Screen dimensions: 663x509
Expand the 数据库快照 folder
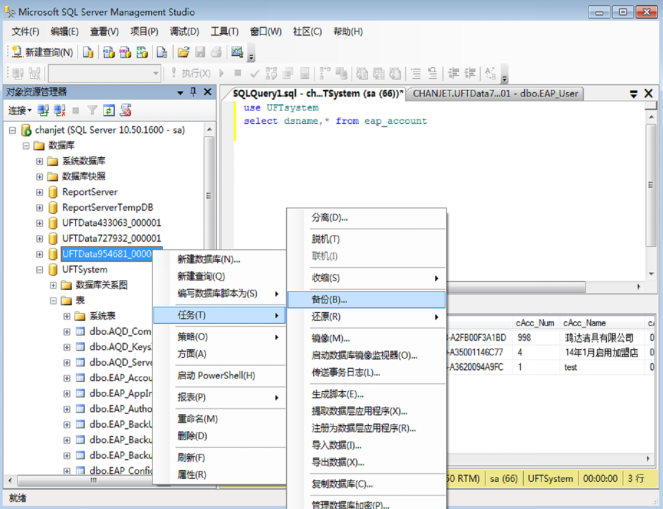[39, 177]
